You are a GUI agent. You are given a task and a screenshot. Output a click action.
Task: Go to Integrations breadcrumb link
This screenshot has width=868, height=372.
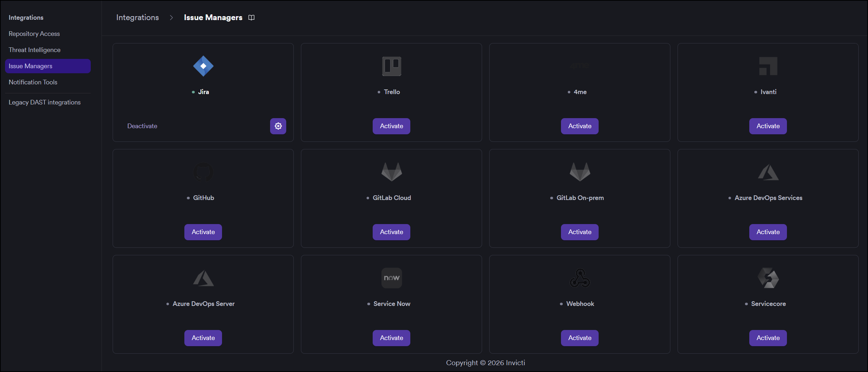pos(137,18)
